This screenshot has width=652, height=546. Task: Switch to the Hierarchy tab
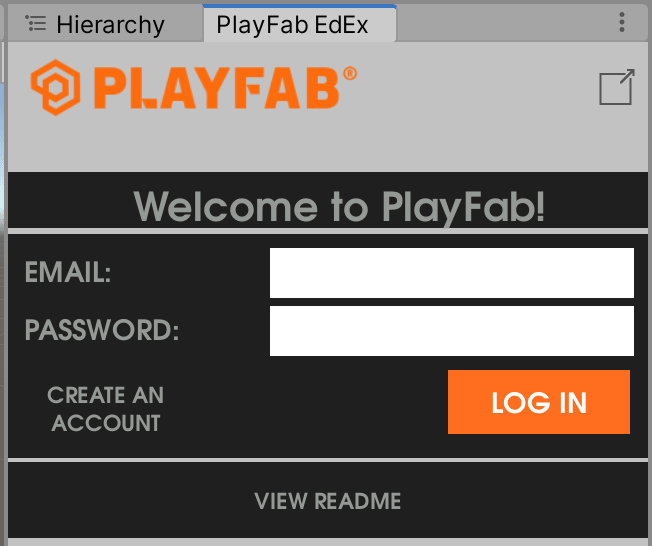(105, 24)
